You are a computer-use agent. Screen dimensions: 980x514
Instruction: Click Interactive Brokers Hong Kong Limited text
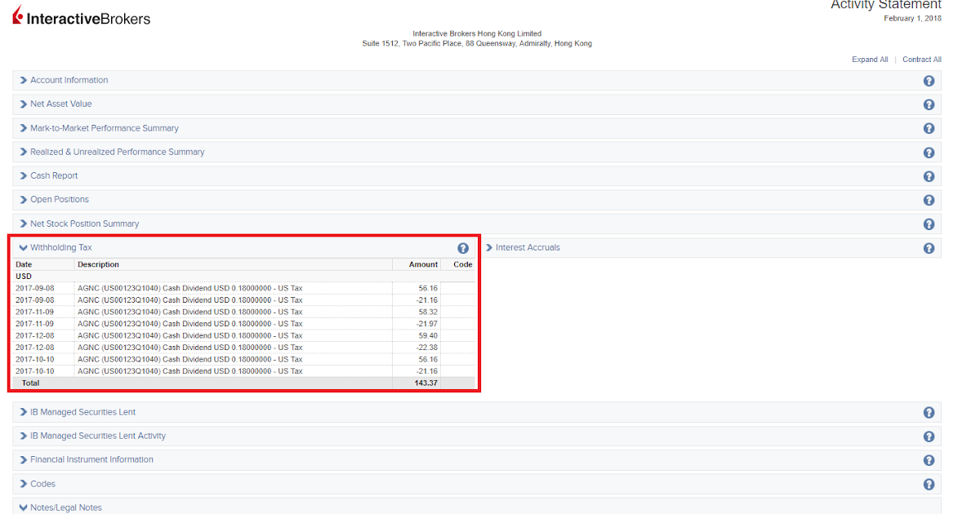[477, 33]
